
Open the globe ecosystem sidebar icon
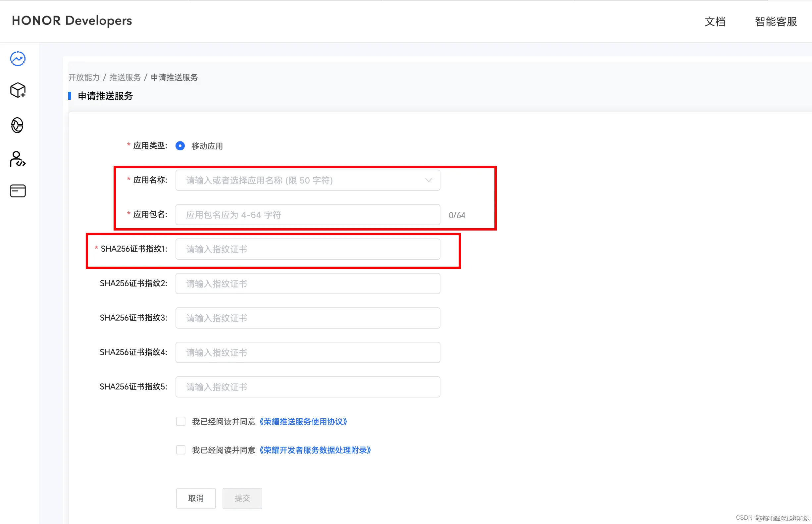pyautogui.click(x=17, y=125)
